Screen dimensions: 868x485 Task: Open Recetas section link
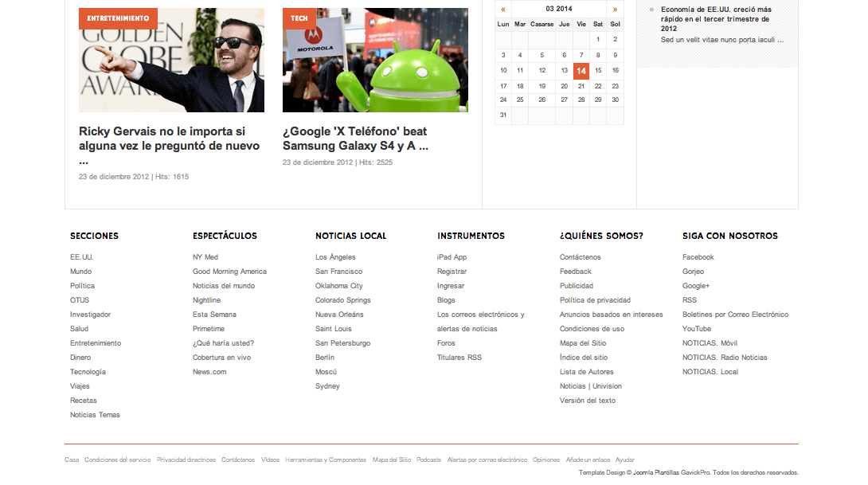tap(84, 401)
